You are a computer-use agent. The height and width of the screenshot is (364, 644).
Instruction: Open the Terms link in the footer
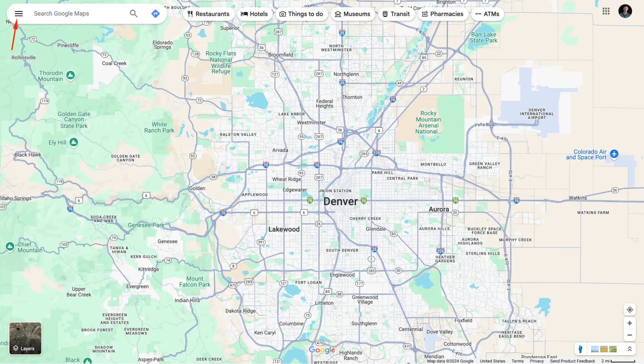[x=517, y=361]
